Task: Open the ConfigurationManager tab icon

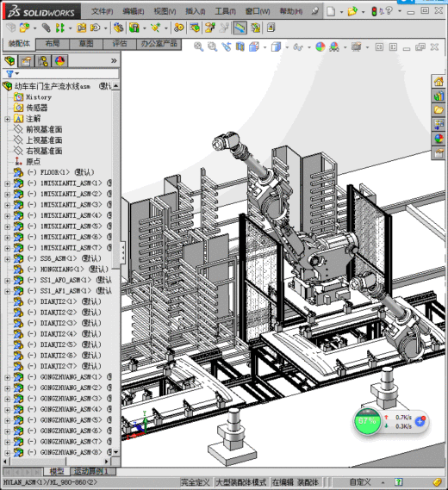Action: tap(43, 61)
